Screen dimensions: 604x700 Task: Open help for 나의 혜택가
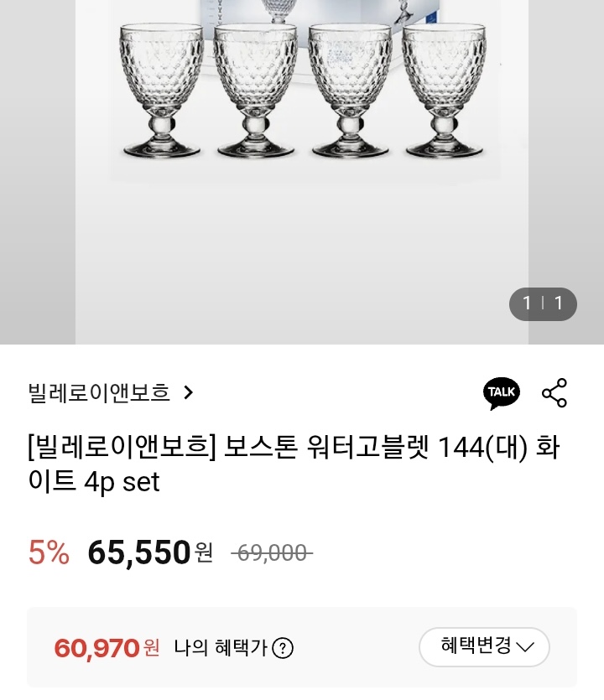(284, 648)
